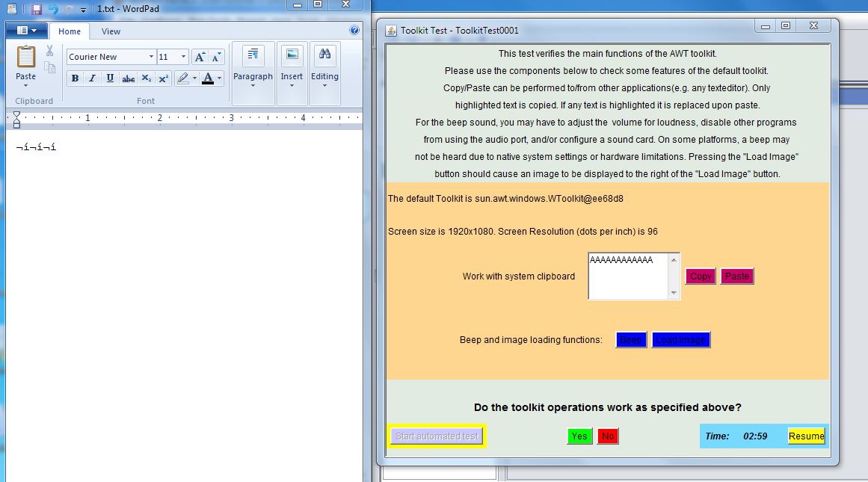Click the WordPad Paste clipboard icon

(x=26, y=58)
